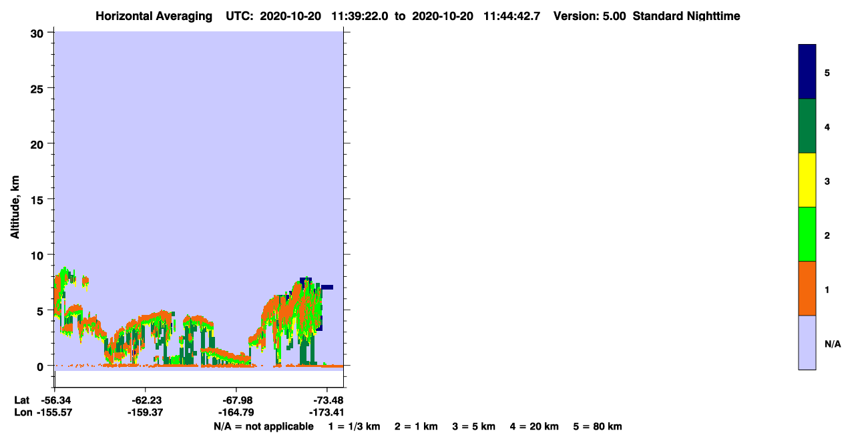Click the '1 = 1/3 km' legend text

[x=354, y=426]
